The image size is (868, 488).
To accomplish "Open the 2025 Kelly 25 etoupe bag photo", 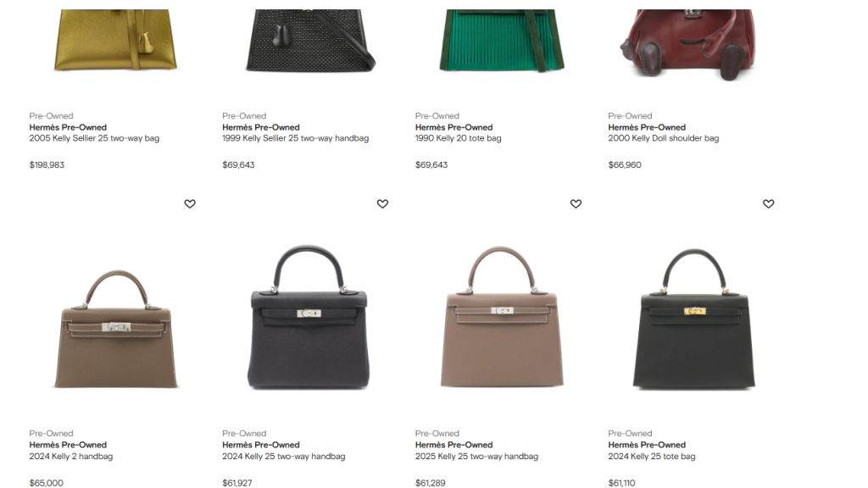I will click(x=502, y=317).
